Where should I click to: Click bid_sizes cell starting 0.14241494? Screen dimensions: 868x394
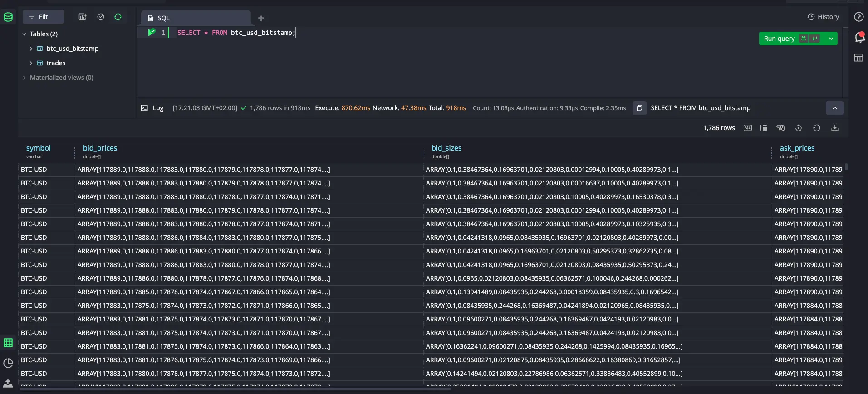(597, 374)
